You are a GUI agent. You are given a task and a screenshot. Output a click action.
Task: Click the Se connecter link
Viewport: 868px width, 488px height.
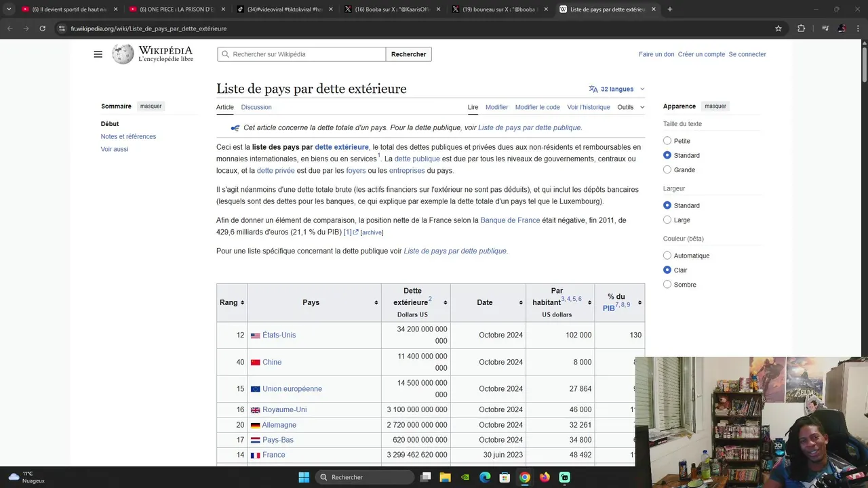tap(747, 54)
